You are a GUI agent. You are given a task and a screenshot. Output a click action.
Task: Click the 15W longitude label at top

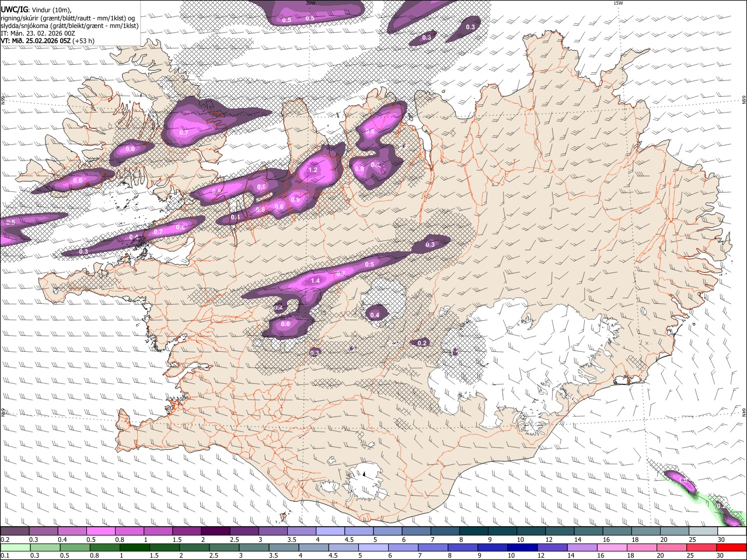tap(618, 3)
